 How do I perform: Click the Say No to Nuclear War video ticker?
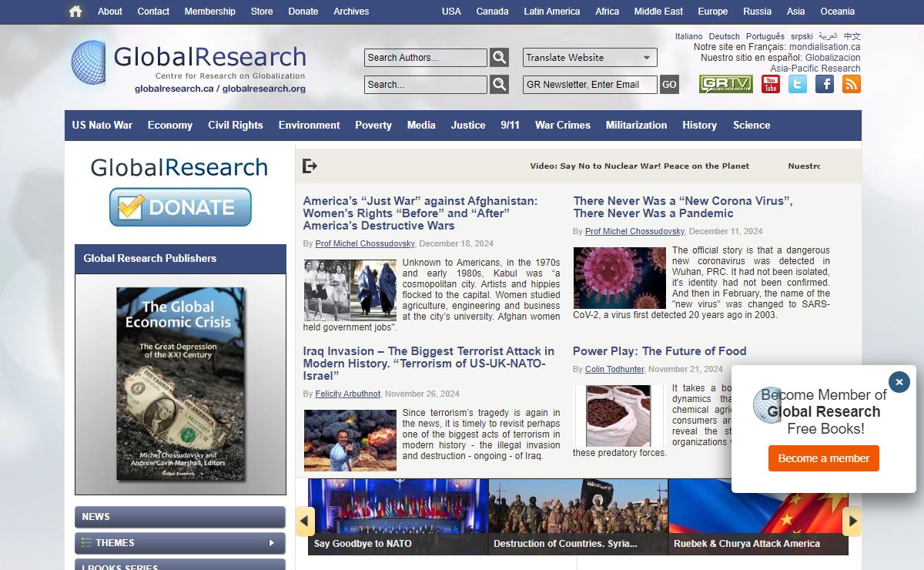coord(640,166)
